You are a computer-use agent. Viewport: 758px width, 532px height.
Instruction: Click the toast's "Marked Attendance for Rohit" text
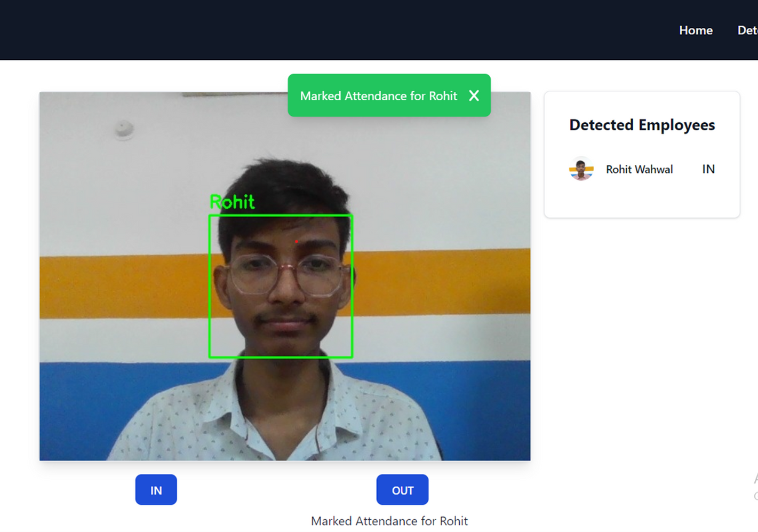click(378, 96)
